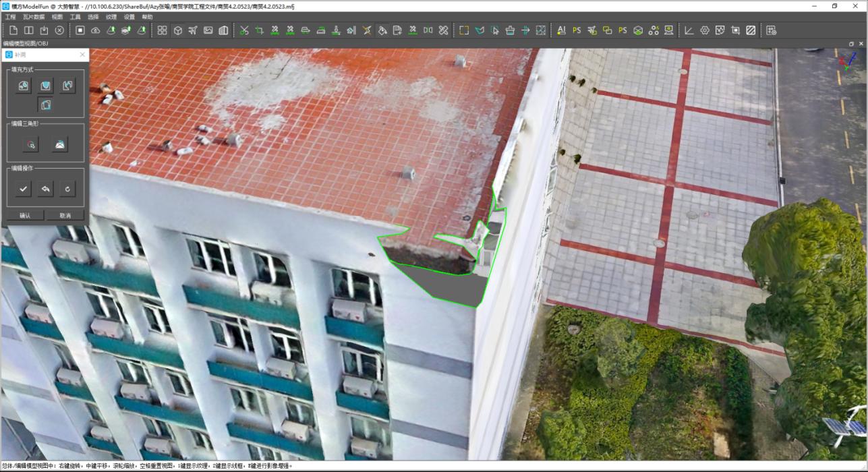The image size is (868, 472).
Task: Open the four-square grid view icon
Action: coord(163,30)
